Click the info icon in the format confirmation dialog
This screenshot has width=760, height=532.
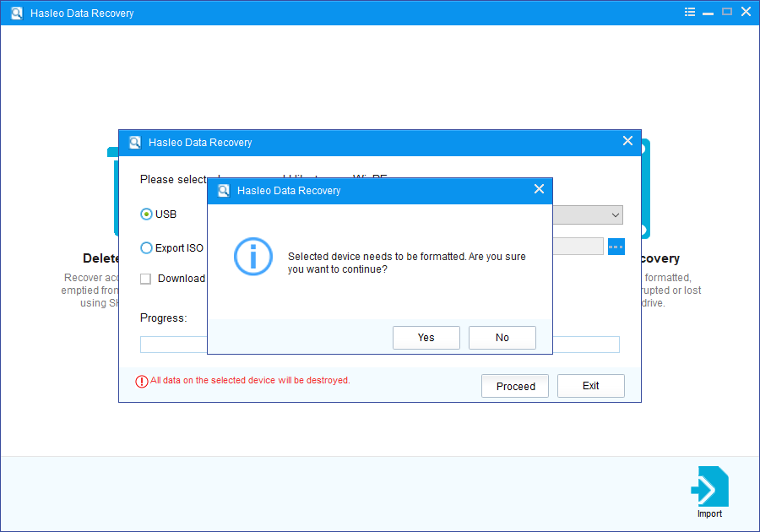point(253,257)
